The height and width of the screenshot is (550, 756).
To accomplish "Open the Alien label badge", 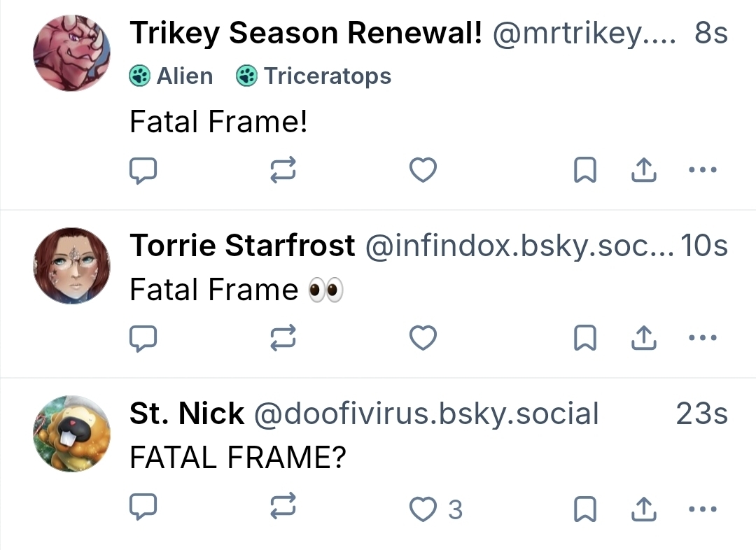I will point(171,76).
